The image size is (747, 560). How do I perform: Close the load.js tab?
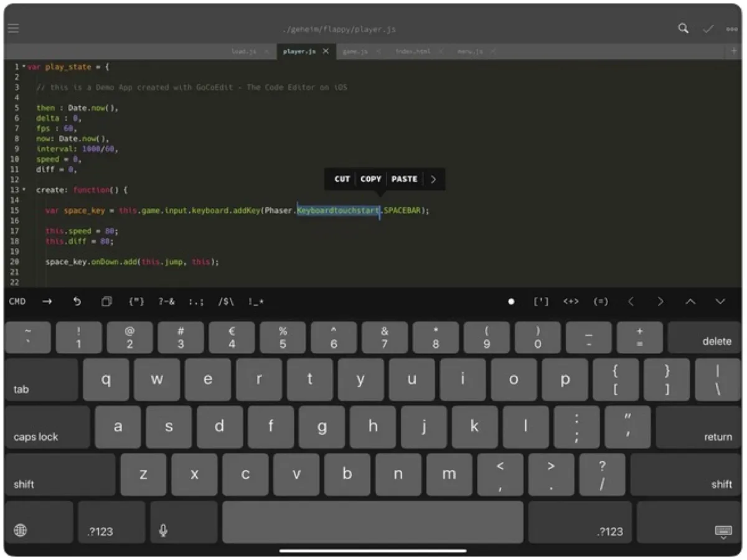point(266,52)
